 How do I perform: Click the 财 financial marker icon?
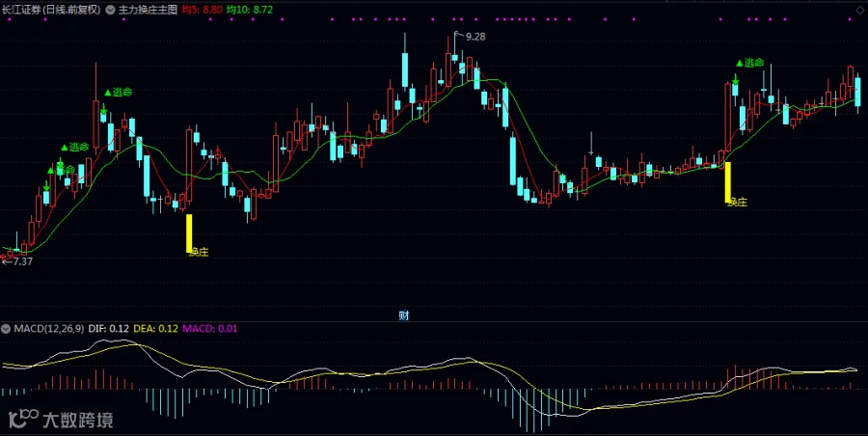point(404,315)
